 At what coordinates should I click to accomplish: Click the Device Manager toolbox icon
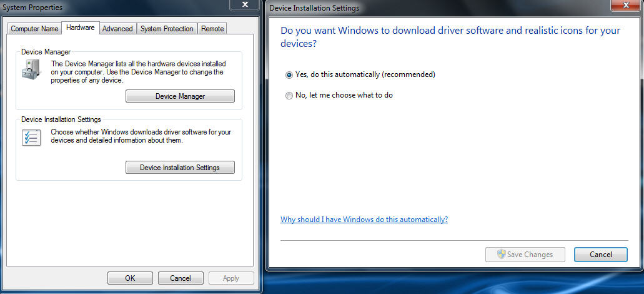[31, 69]
